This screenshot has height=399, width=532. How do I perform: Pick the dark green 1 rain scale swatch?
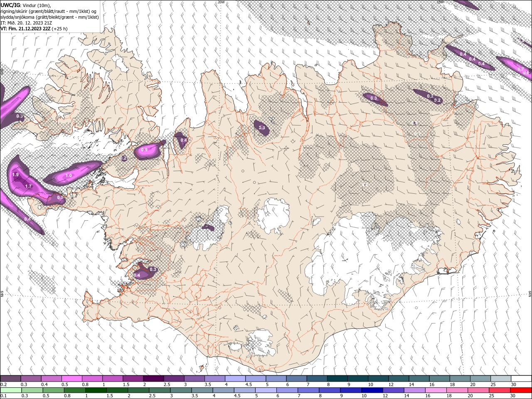pos(95,390)
